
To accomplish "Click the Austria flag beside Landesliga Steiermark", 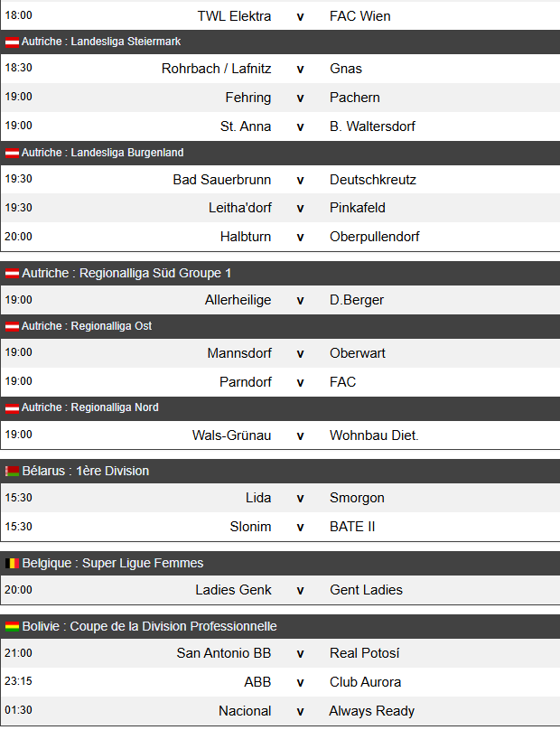I will pyautogui.click(x=12, y=42).
